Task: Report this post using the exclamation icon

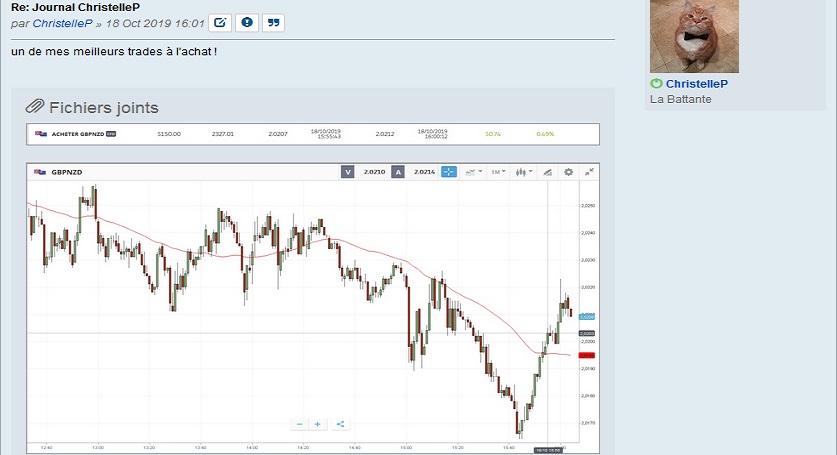Action: [247, 22]
